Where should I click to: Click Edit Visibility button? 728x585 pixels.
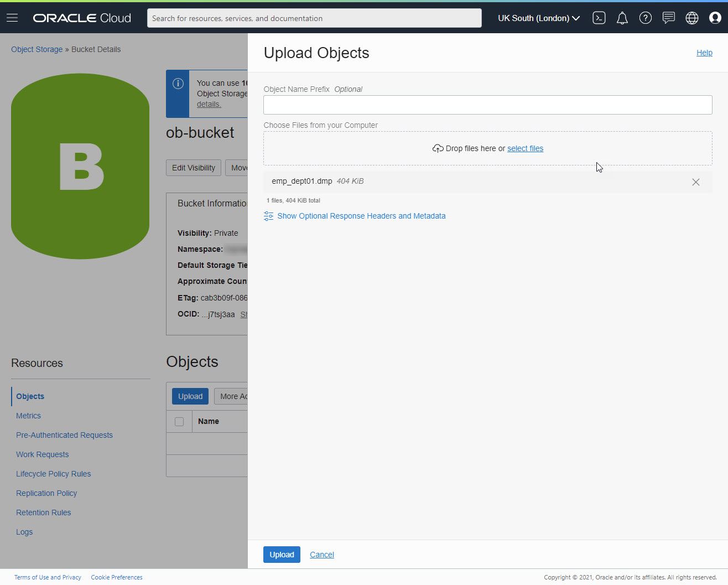194,168
